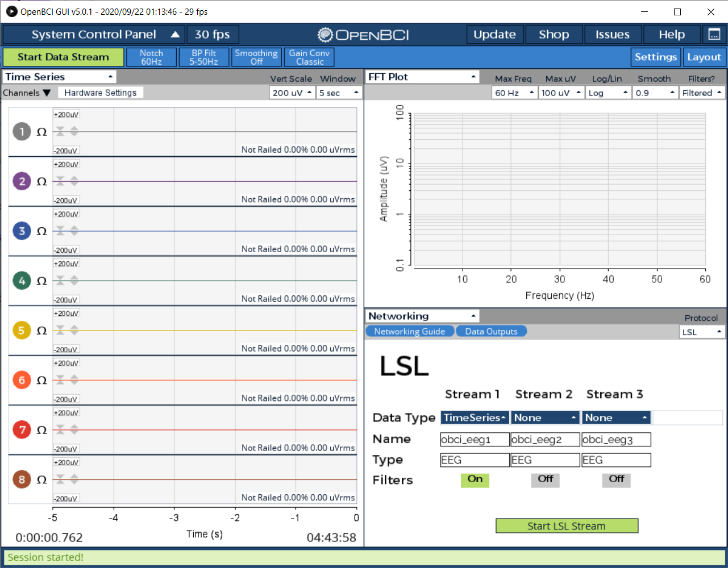Click the app icon in the title bar
The height and width of the screenshot is (568, 728).
tap(11, 11)
